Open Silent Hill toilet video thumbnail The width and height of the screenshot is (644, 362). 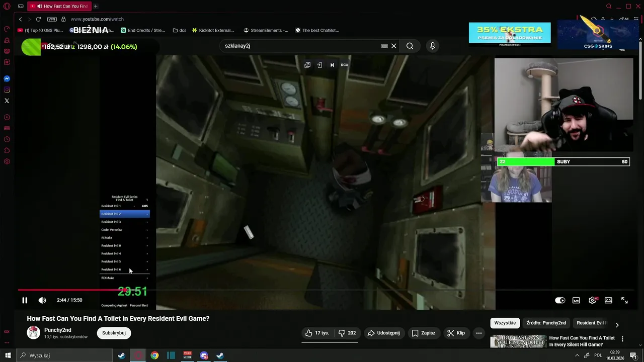point(517,341)
